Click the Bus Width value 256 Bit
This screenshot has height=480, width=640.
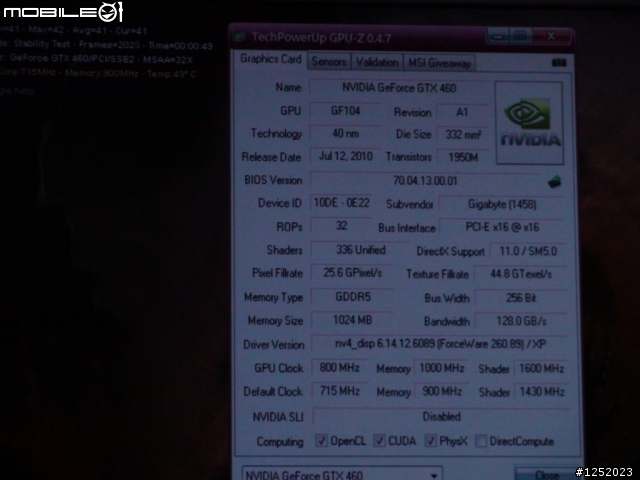pyautogui.click(x=521, y=298)
